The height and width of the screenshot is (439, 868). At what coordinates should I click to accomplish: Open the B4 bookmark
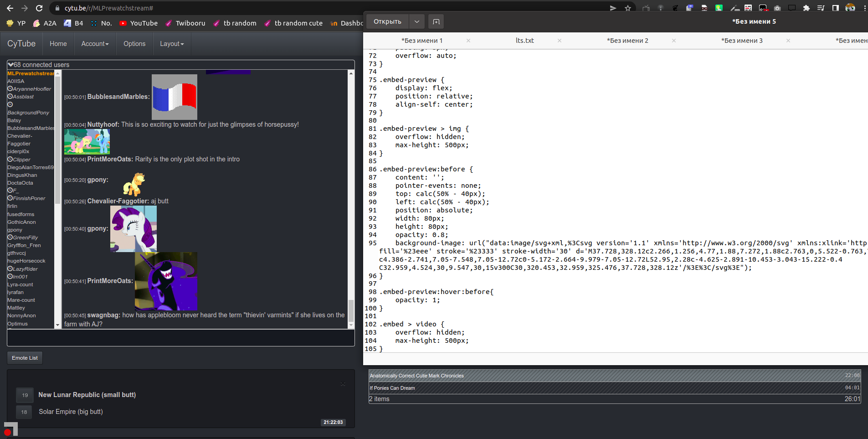click(x=73, y=23)
